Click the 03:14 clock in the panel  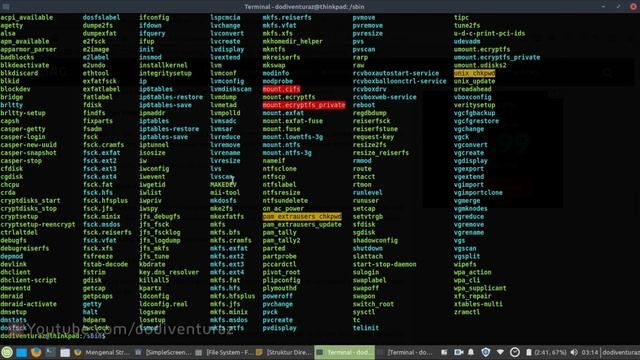(x=590, y=352)
